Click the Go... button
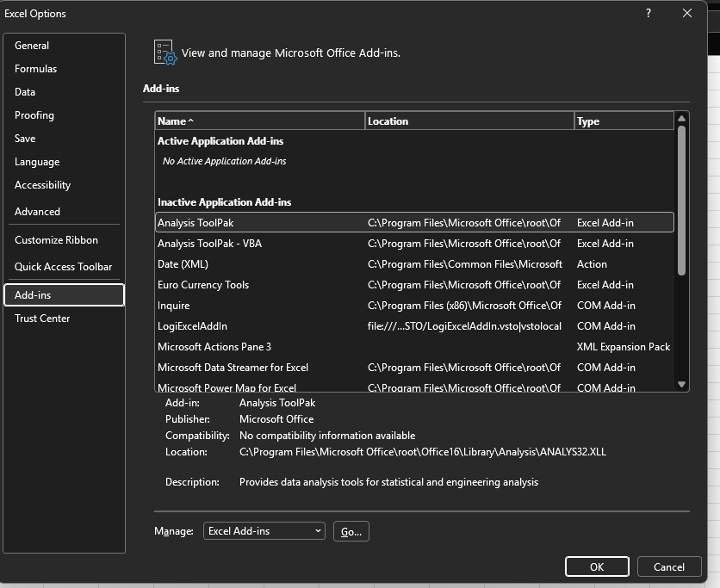720x588 pixels. point(351,531)
